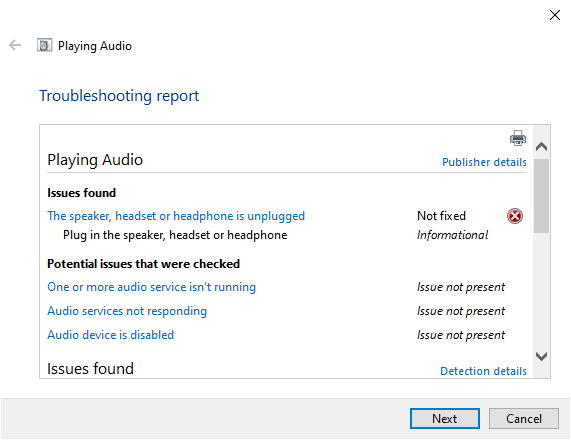Click the report's vertical scrollbar thumb

click(542, 196)
